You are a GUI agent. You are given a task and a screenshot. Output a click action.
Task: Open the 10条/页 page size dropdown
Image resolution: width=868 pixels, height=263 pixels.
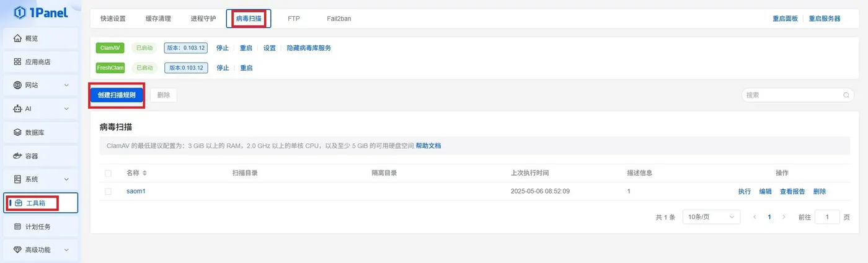click(x=711, y=217)
